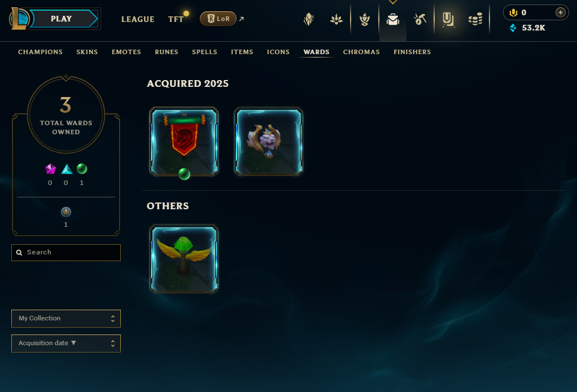Open the Clash trophy icon
577x392 pixels.
pyautogui.click(x=365, y=19)
